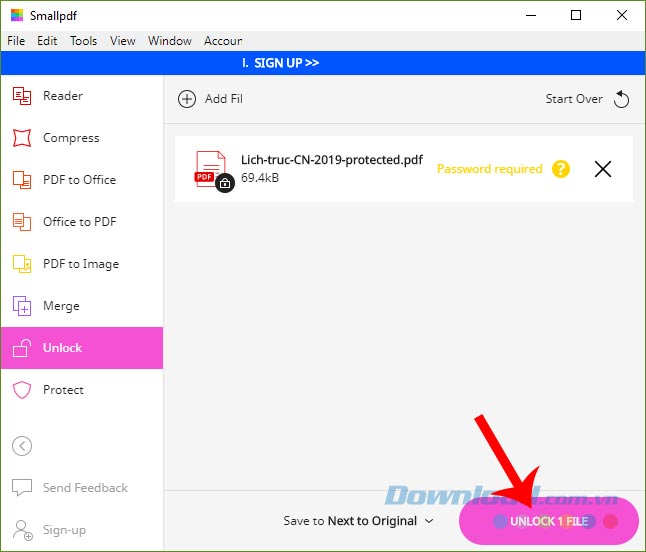
Task: Open the Account menu
Action: point(223,41)
